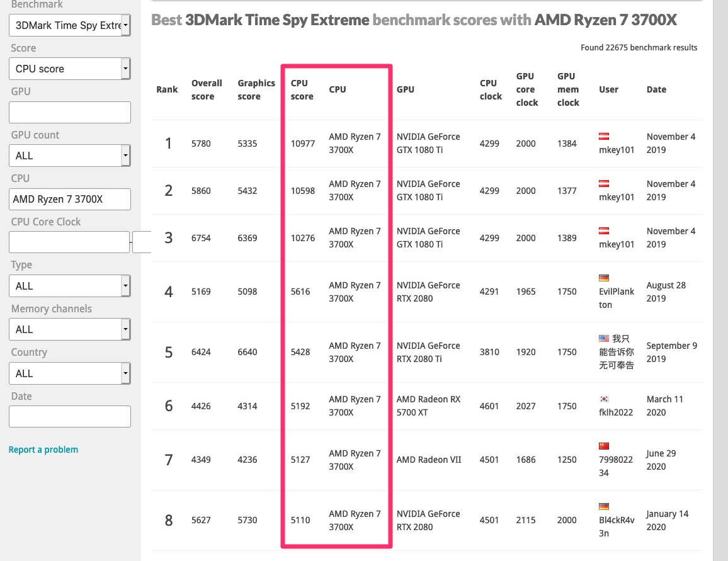The width and height of the screenshot is (728, 561).
Task: Click GPU core clock value 2115
Action: pyautogui.click(x=526, y=520)
